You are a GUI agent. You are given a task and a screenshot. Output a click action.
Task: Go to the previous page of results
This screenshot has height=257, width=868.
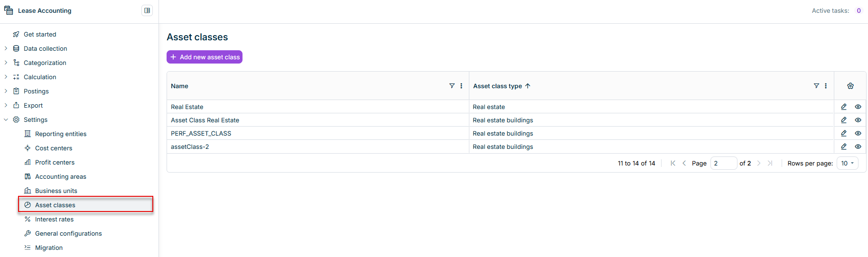pos(684,163)
